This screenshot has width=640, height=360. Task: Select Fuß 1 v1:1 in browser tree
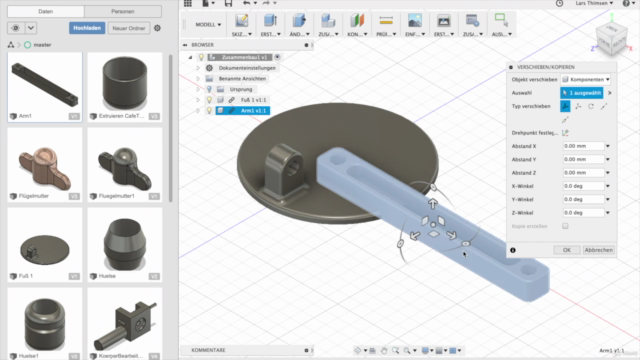coord(253,100)
